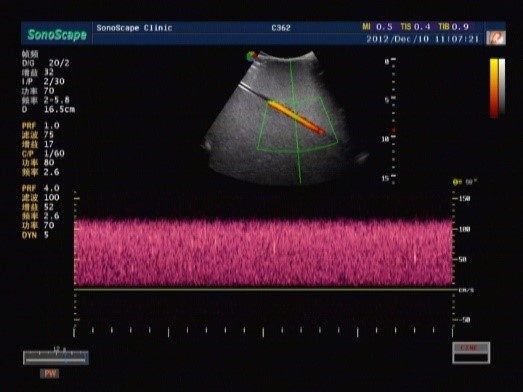
Task: Click the magenta spectral Doppler waveform
Action: coord(264,252)
